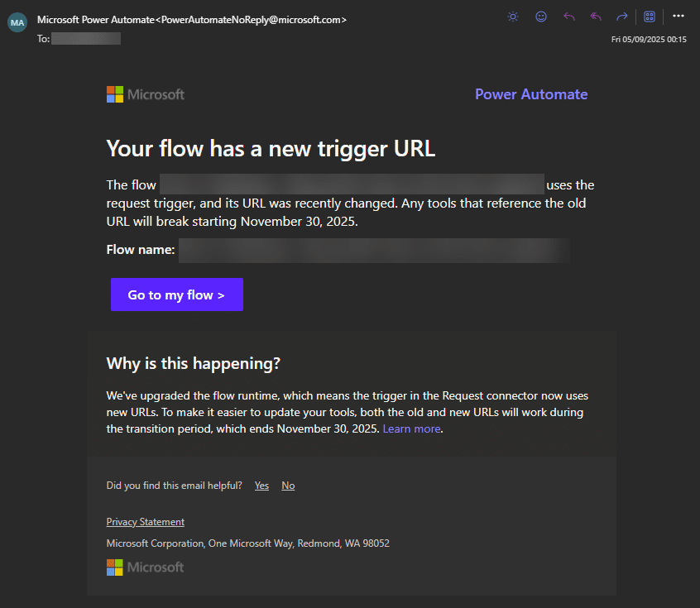Reply to the email using the reply arrow

pyautogui.click(x=568, y=16)
